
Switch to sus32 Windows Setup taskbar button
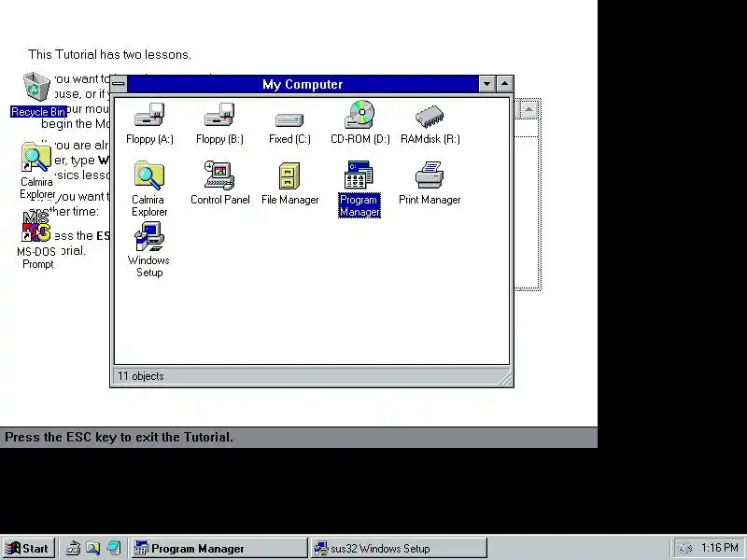point(400,548)
